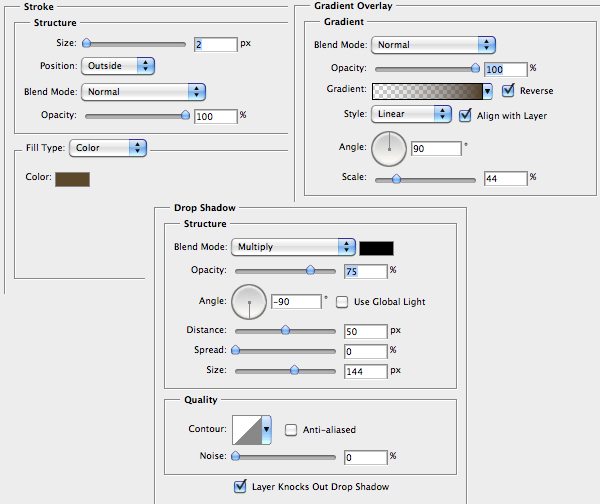Screen dimensions: 600x504
Task: Click the Gradient Overlay Opacity value field
Action: [x=506, y=70]
